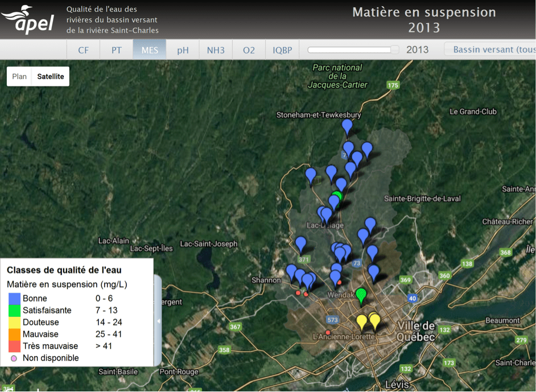Click the green marker above Wendake

click(361, 295)
